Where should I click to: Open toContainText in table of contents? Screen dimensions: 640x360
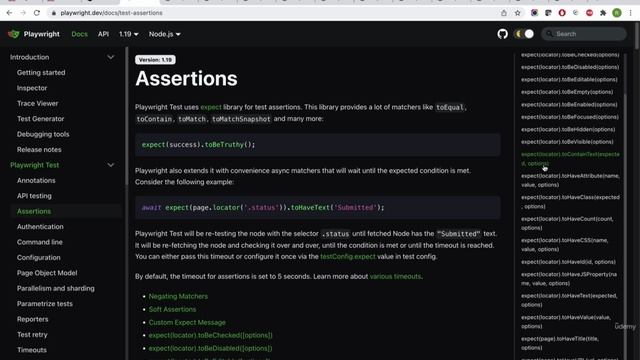570,159
